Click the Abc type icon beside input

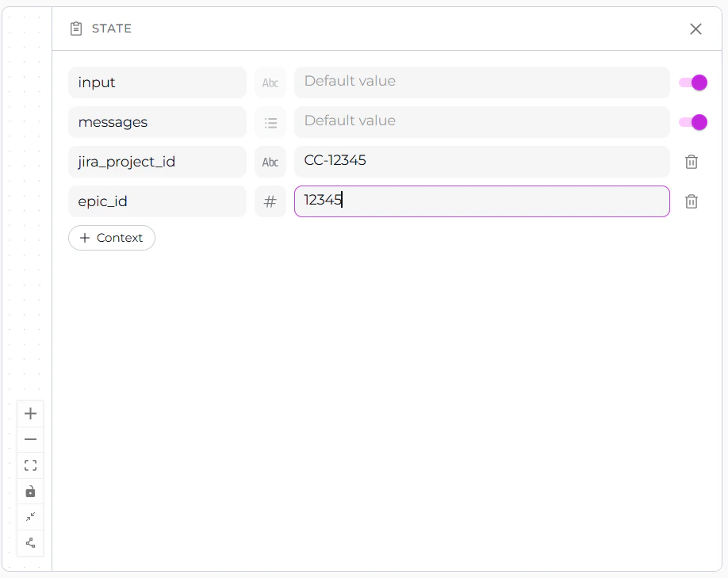pos(270,82)
